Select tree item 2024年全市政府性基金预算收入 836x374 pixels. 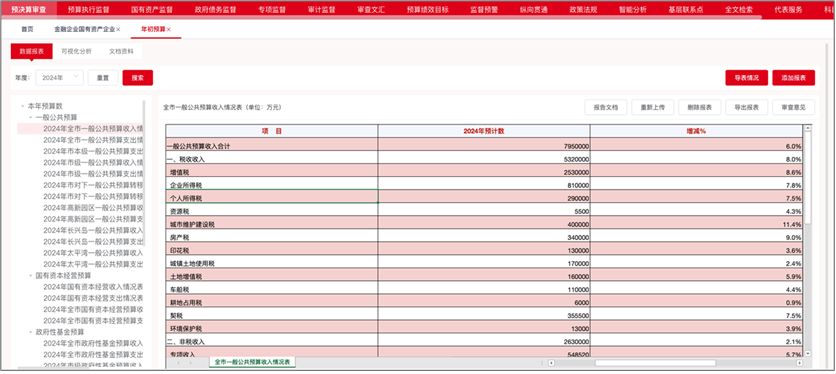point(93,343)
